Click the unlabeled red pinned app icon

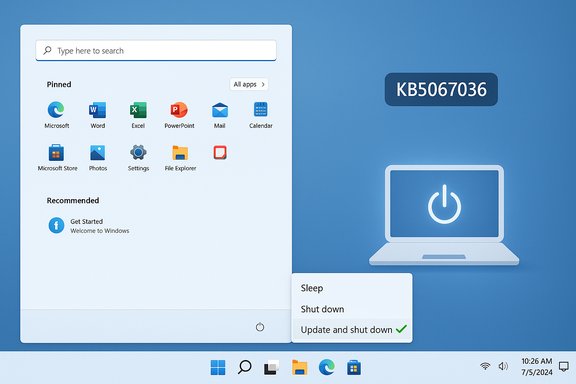(x=220, y=152)
